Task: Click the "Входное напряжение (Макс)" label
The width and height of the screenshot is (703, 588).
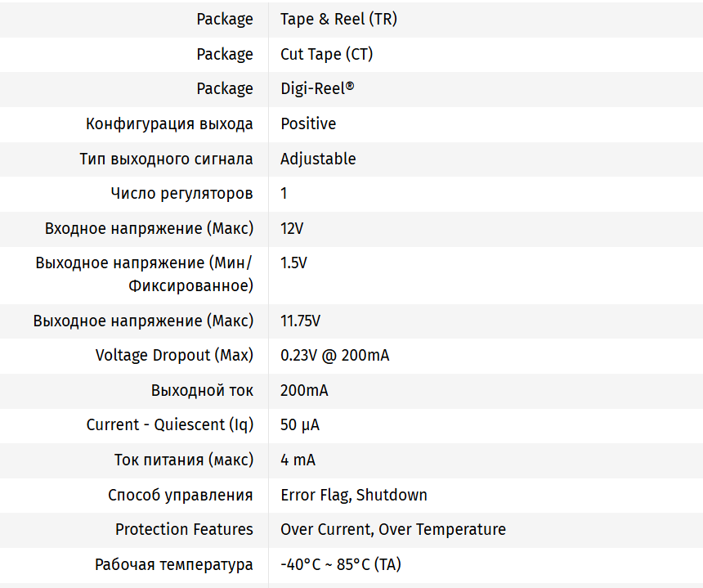Action: (149, 228)
